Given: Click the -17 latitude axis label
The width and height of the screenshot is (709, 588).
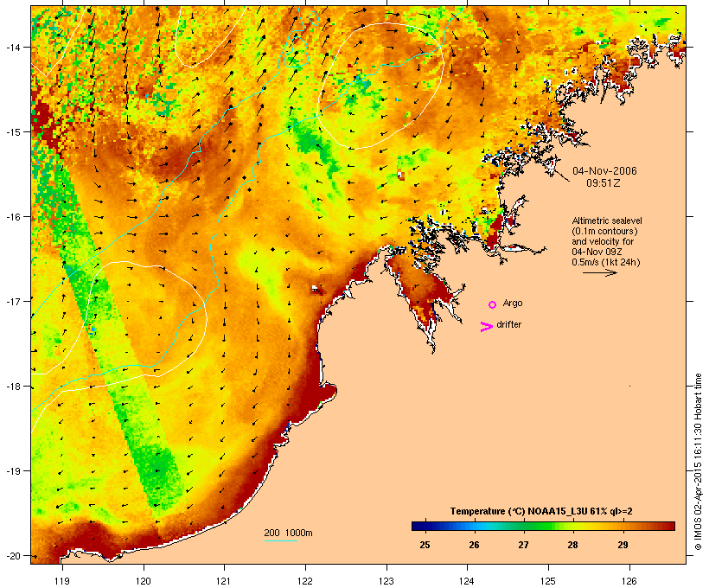Looking at the screenshot, I should pyautogui.click(x=12, y=301).
